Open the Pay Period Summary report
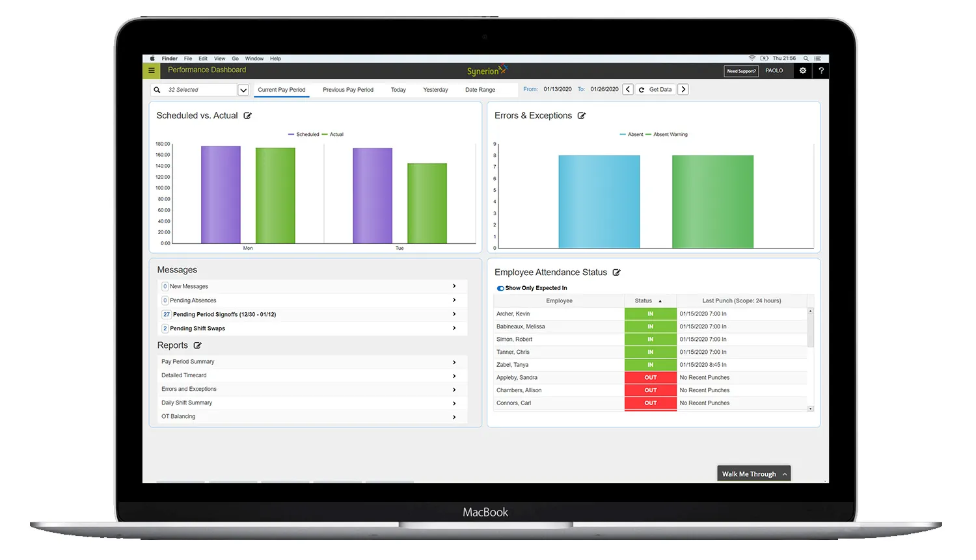976x560 pixels. 312,362
